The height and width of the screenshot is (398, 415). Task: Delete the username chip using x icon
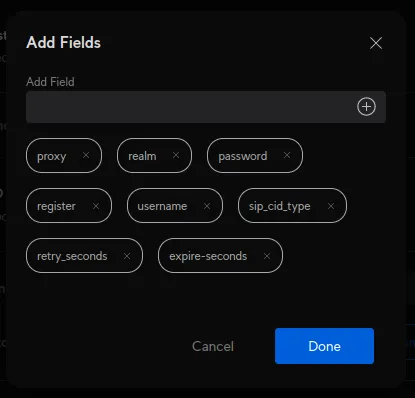(207, 206)
